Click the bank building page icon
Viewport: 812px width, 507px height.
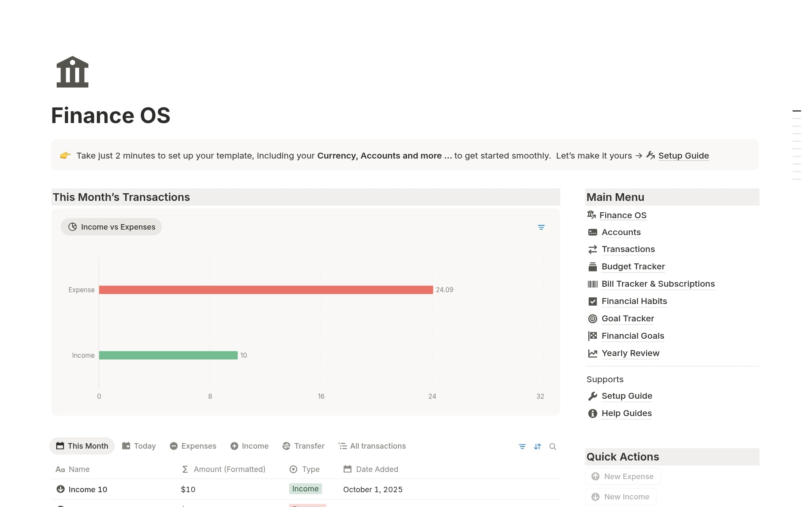72,72
